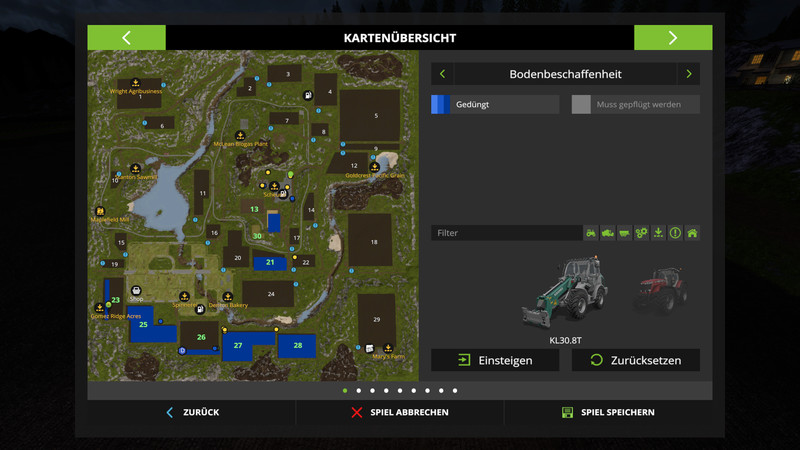
Task: Select Kanton Sawmill icon on map
Action: 135,168
